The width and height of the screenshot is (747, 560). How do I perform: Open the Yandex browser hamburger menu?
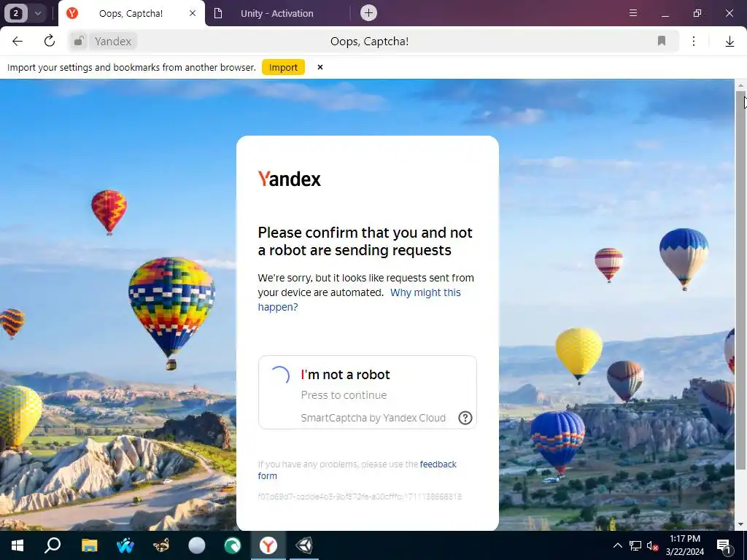(633, 13)
